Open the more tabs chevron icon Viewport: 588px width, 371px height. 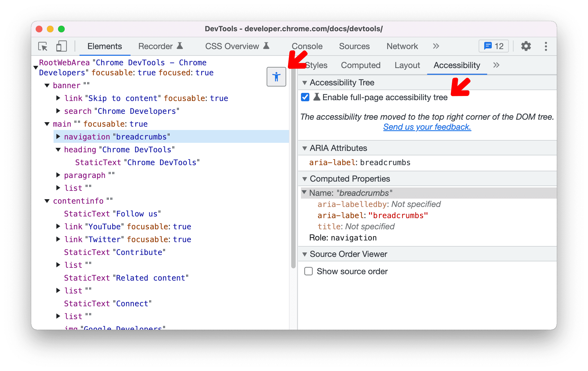435,45
